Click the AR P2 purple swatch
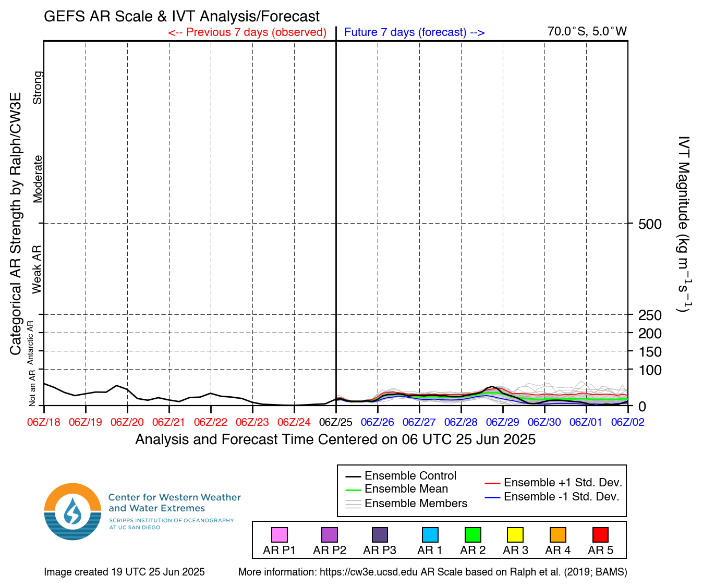Screen dimensions: 703x588 (330, 535)
